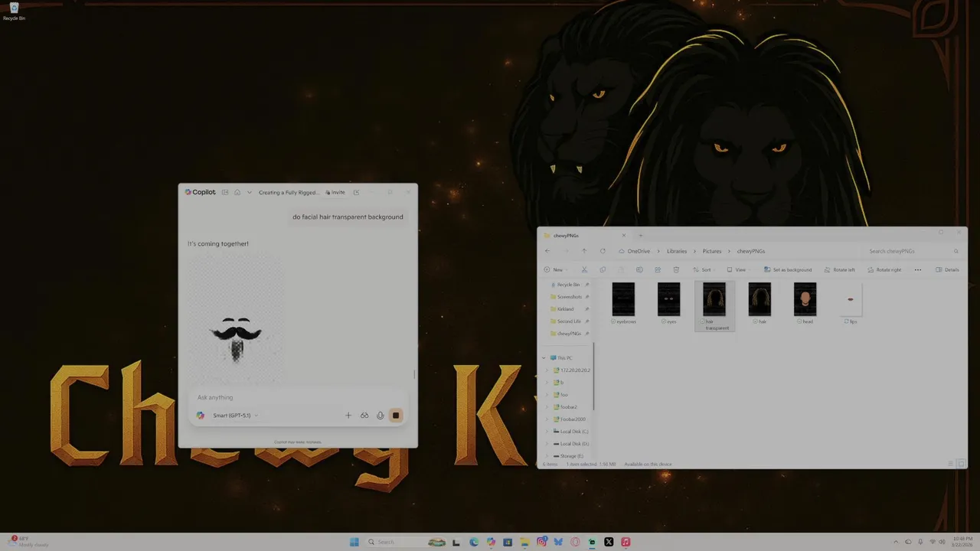980x551 pixels.
Task: Open Second Life folder in sidebar
Action: (567, 321)
